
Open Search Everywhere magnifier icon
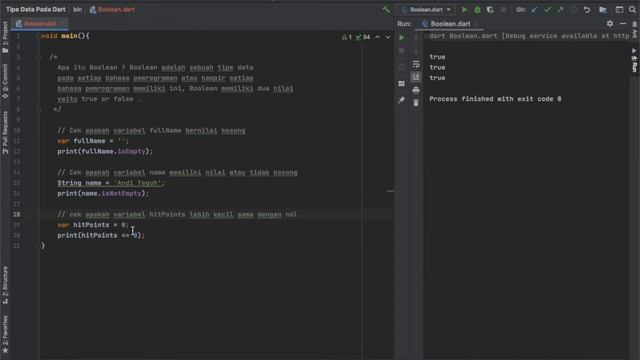pos(632,9)
